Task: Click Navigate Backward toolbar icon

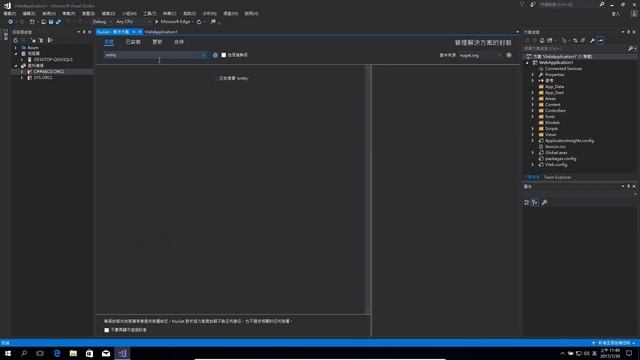Action: tap(11, 22)
